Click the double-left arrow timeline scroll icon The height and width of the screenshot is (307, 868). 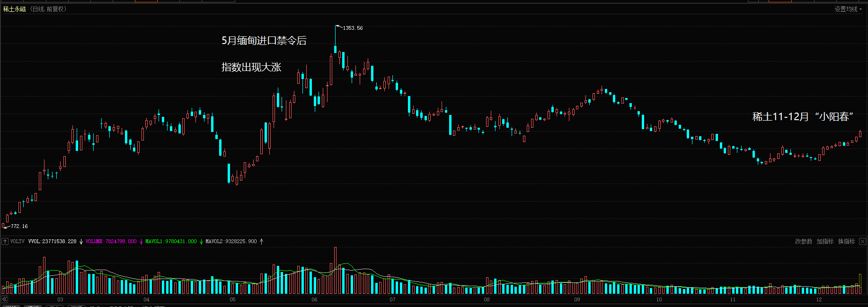tap(5, 299)
